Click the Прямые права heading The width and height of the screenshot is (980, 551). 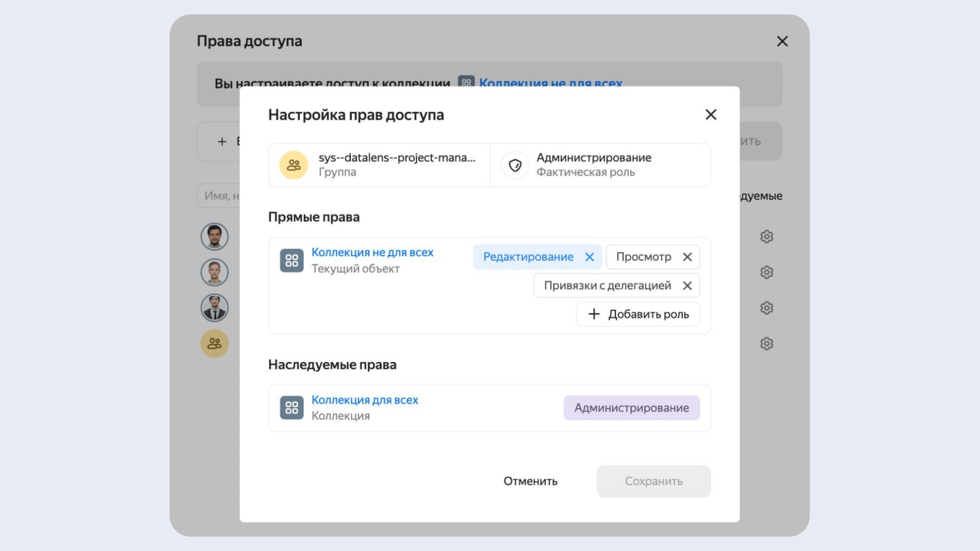tap(314, 217)
